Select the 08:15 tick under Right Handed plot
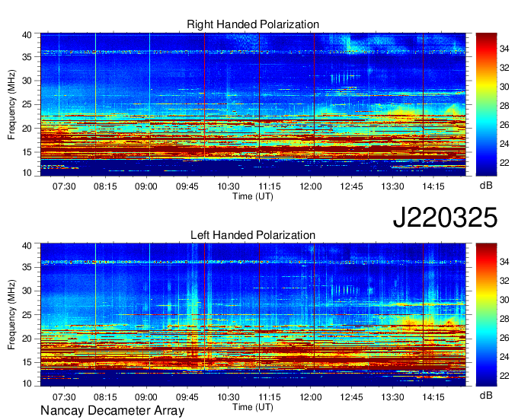The image size is (518, 420). click(x=105, y=186)
